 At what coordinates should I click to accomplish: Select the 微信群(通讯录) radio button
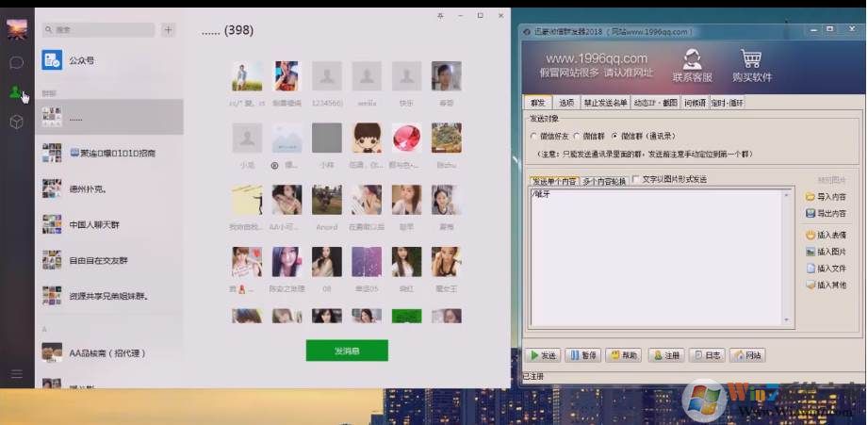pos(614,137)
